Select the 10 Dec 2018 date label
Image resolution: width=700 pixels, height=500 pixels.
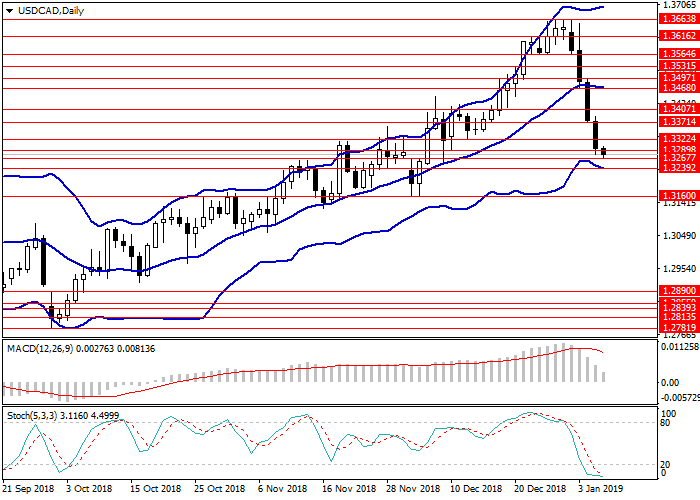[476, 488]
